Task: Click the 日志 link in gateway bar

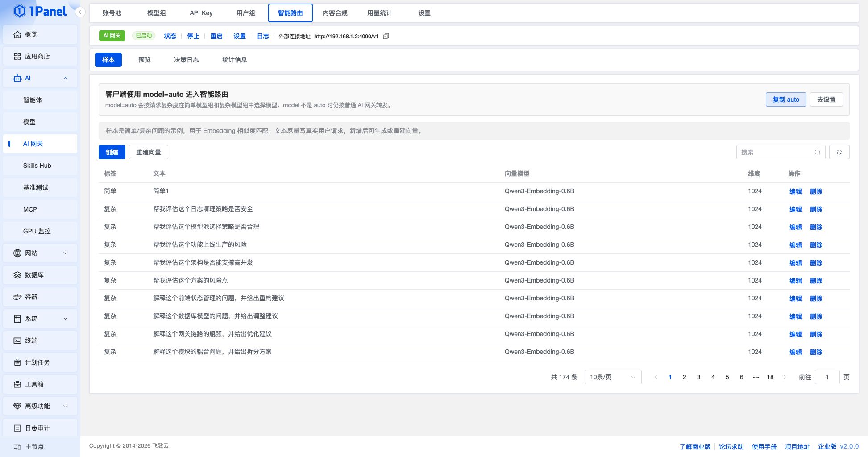Action: tap(263, 36)
